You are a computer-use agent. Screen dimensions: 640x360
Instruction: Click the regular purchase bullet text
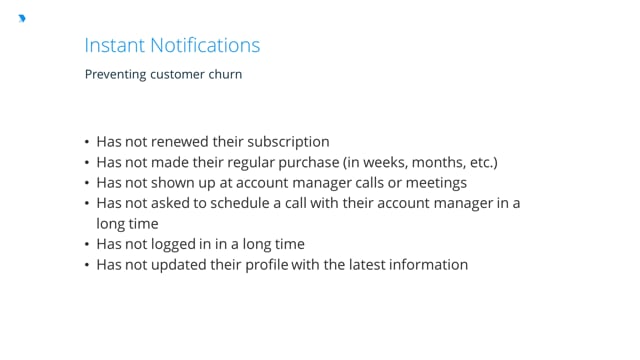point(297,162)
